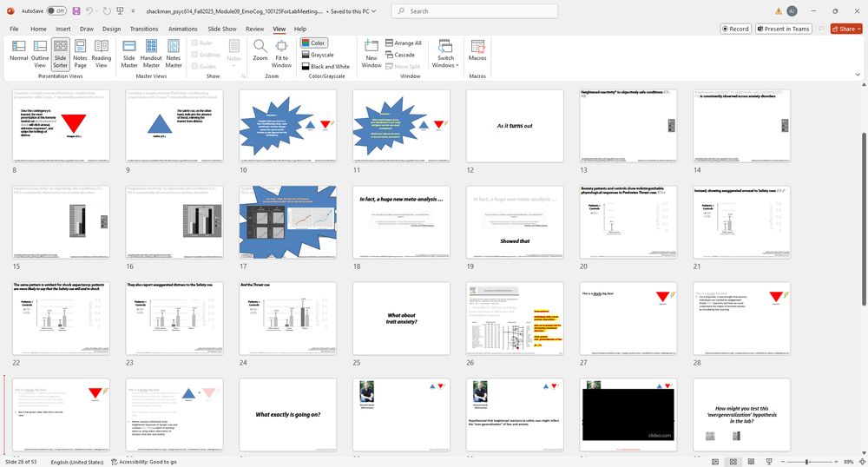
Task: Cascade the open windows
Action: [400, 55]
